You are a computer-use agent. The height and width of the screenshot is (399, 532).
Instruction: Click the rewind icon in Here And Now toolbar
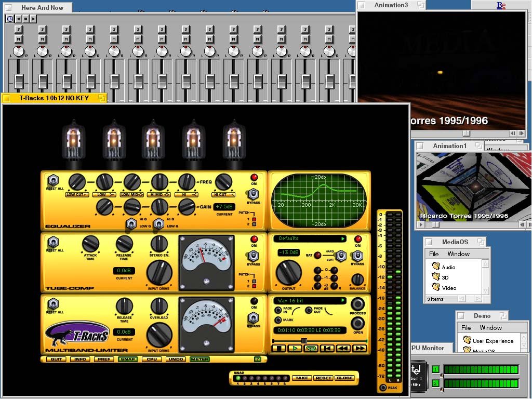point(18,19)
